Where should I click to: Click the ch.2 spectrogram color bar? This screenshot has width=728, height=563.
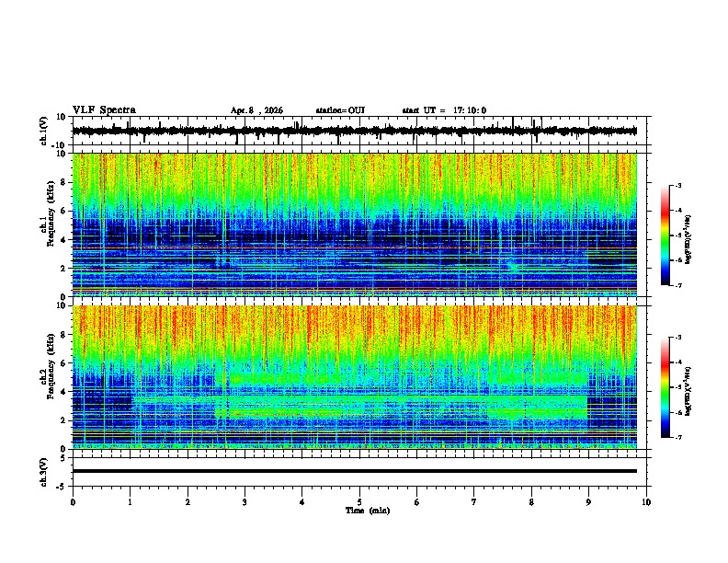[665, 387]
